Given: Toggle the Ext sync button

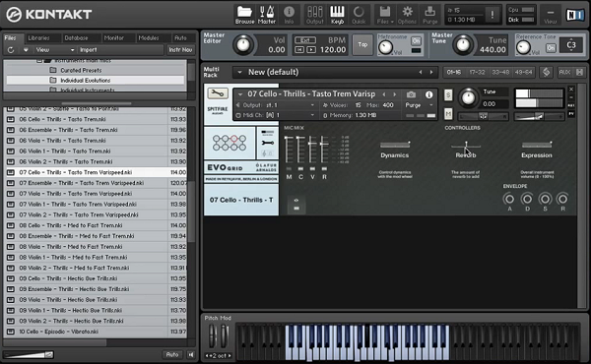Looking at the screenshot, I should click(305, 40).
